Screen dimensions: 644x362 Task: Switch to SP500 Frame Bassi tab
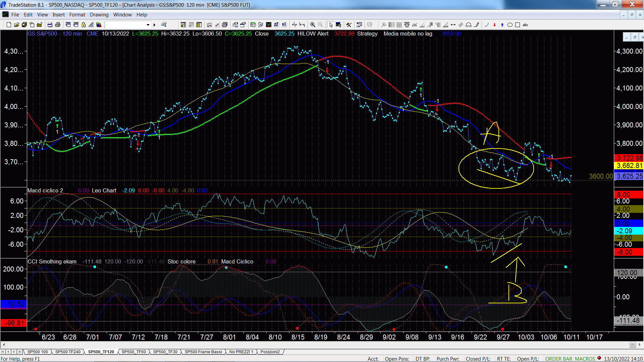tap(203, 352)
